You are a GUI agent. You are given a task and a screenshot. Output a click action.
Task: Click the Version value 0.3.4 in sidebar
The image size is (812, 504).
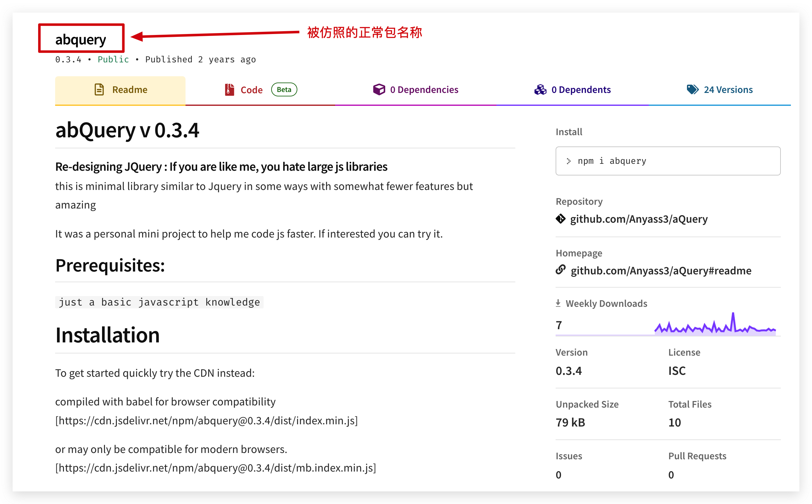[x=569, y=371]
